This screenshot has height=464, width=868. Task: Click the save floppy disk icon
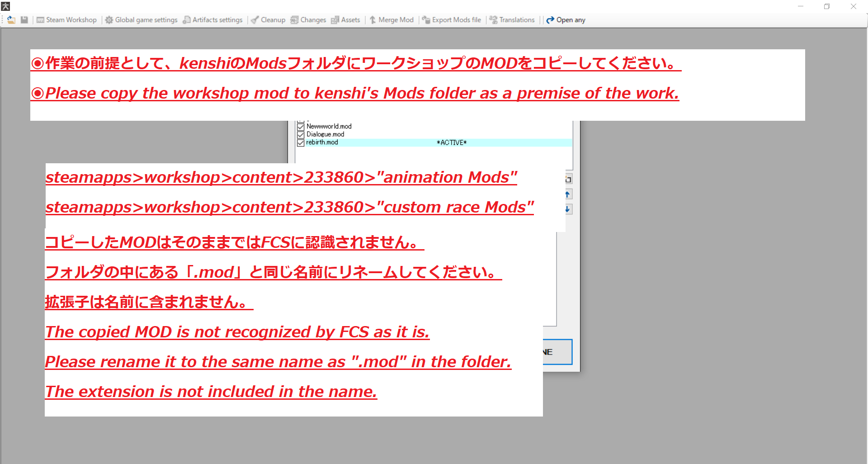[24, 20]
